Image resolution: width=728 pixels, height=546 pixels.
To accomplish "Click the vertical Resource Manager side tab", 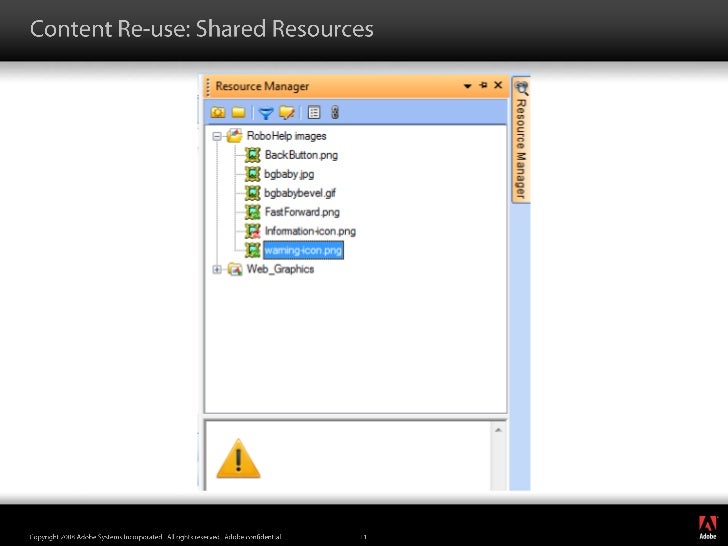I will pyautogui.click(x=521, y=140).
